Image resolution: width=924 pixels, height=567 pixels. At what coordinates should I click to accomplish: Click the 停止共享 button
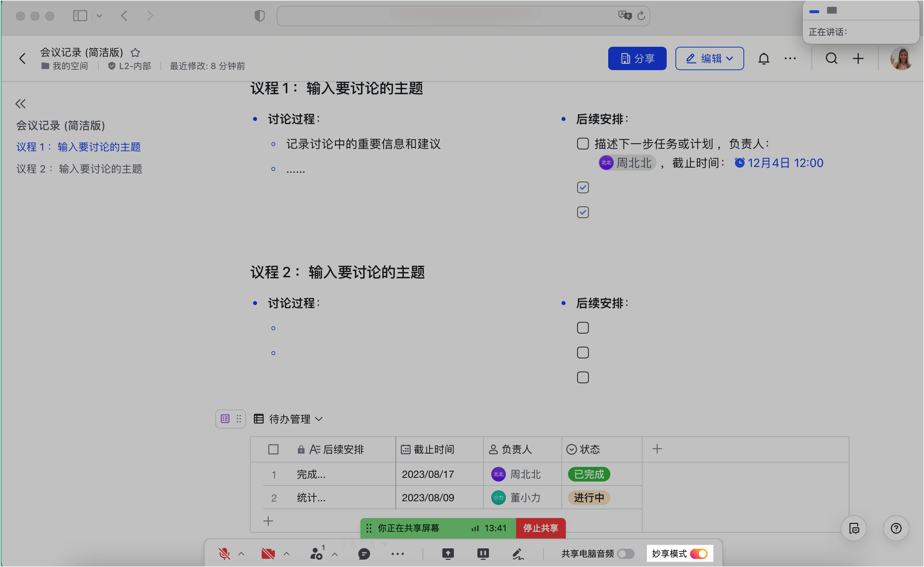point(541,528)
